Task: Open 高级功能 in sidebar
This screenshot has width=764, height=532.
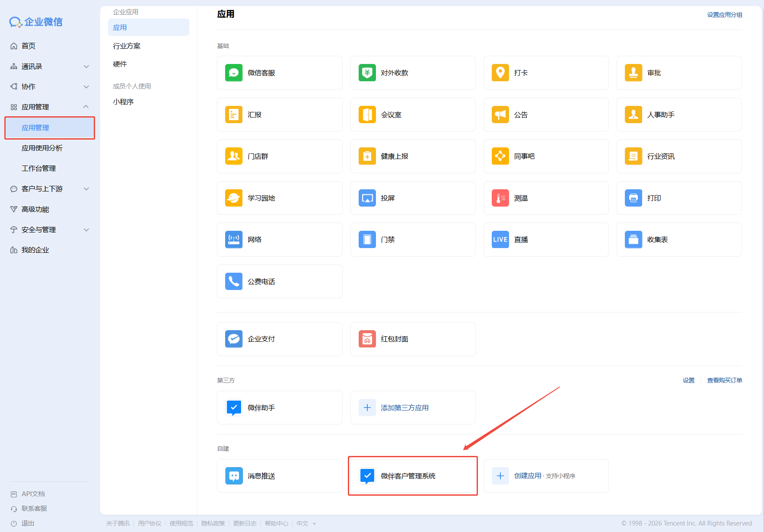Action: [35, 210]
